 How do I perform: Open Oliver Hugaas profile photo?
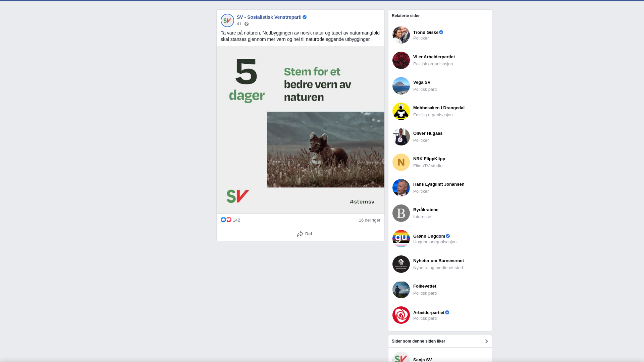click(x=401, y=137)
